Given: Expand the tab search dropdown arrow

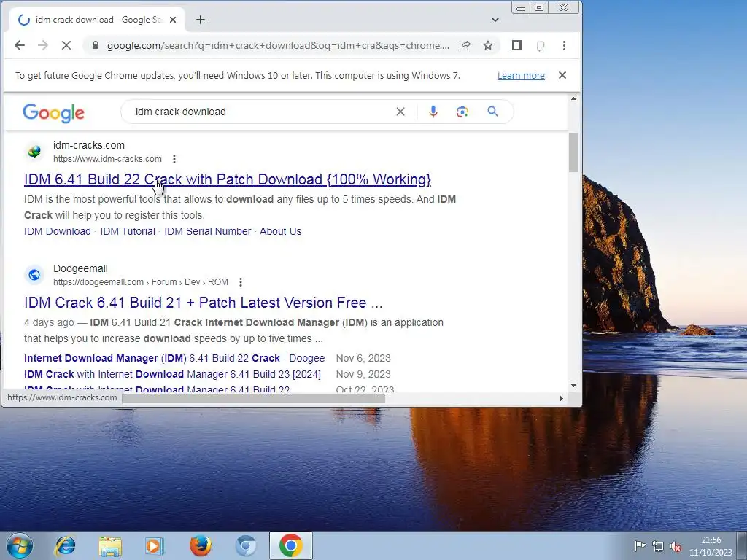Looking at the screenshot, I should (x=495, y=20).
